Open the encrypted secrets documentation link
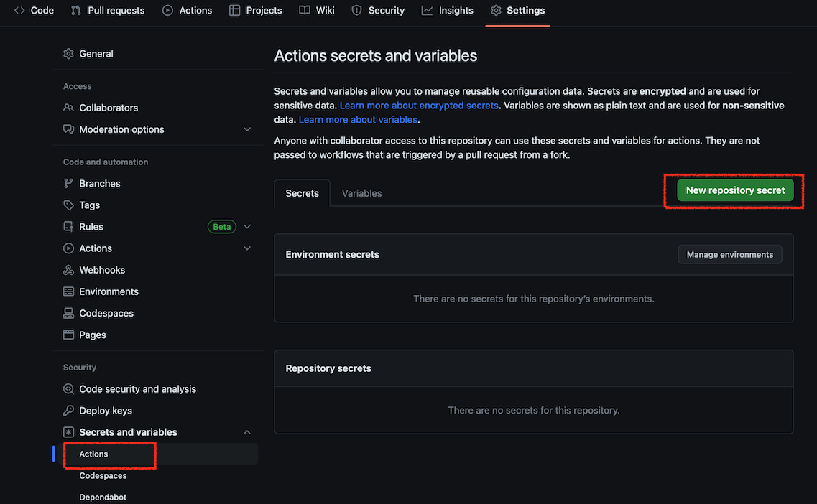Viewport: 817px width, 504px height. (x=417, y=105)
